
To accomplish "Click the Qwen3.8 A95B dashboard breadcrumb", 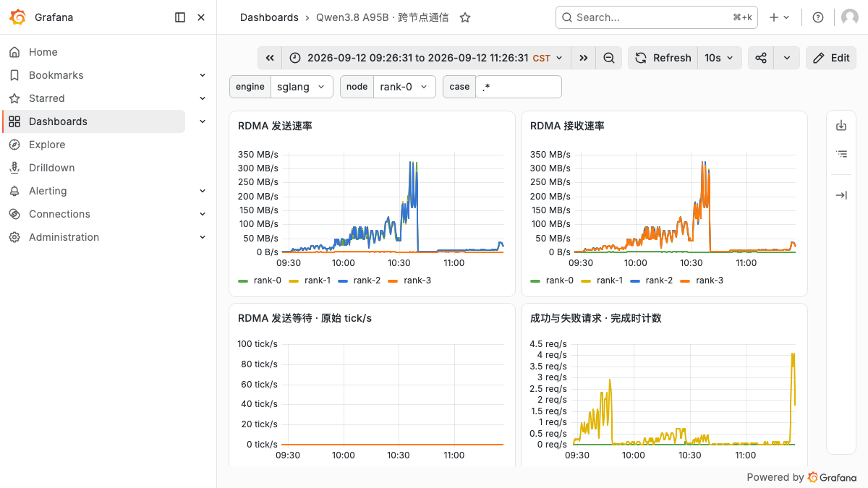I will click(x=382, y=17).
